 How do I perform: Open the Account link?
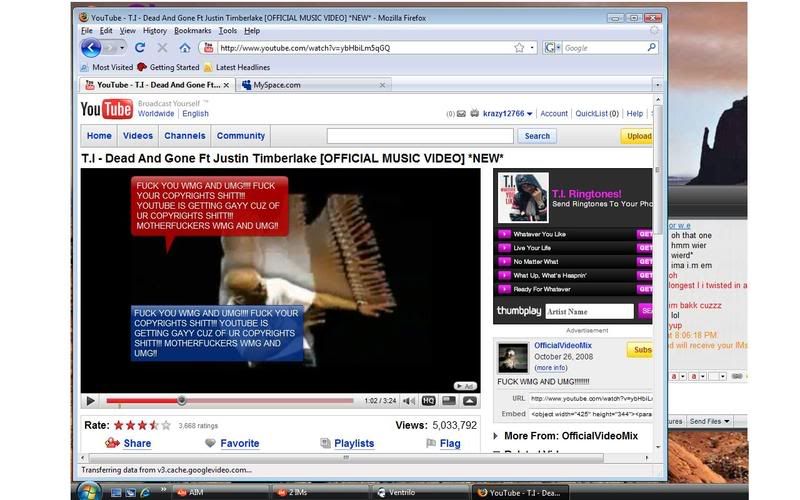tap(554, 114)
